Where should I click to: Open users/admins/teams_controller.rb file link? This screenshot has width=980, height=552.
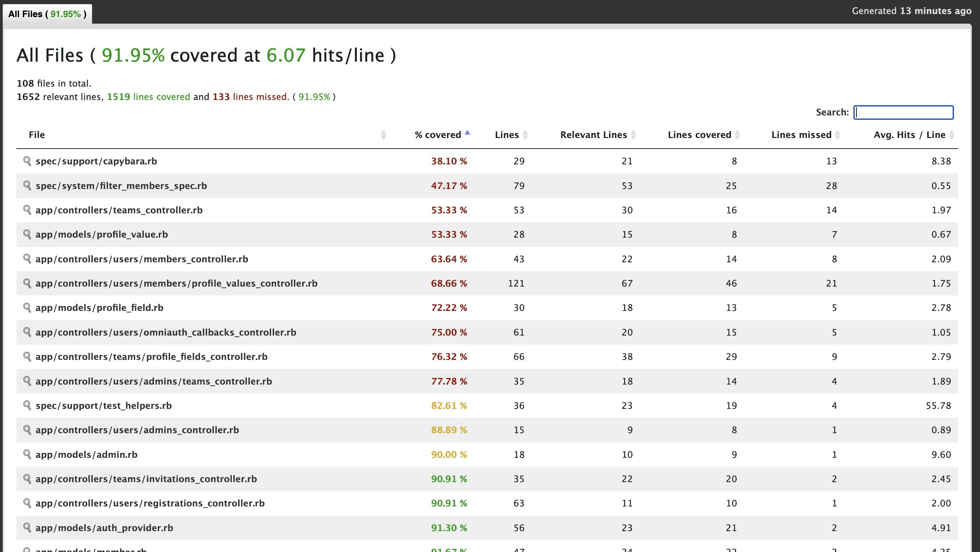point(154,381)
